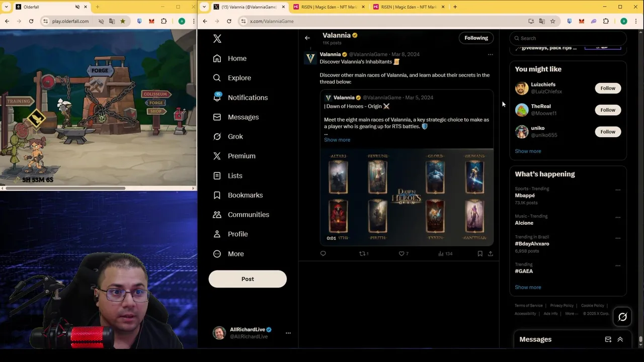The image size is (644, 362).
Task: Reload the X page
Action: 229,21
